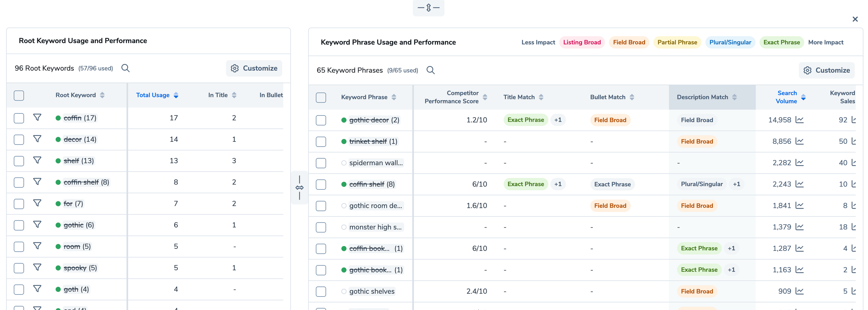Select all root keywords header checkbox
Image resolution: width=868 pixels, height=310 pixels.
click(x=19, y=95)
